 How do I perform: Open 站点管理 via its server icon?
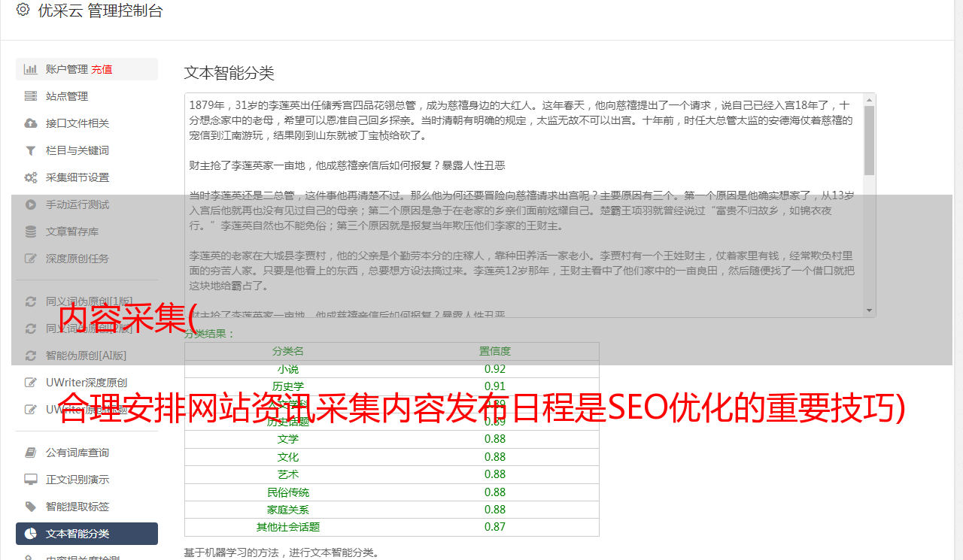(31, 96)
